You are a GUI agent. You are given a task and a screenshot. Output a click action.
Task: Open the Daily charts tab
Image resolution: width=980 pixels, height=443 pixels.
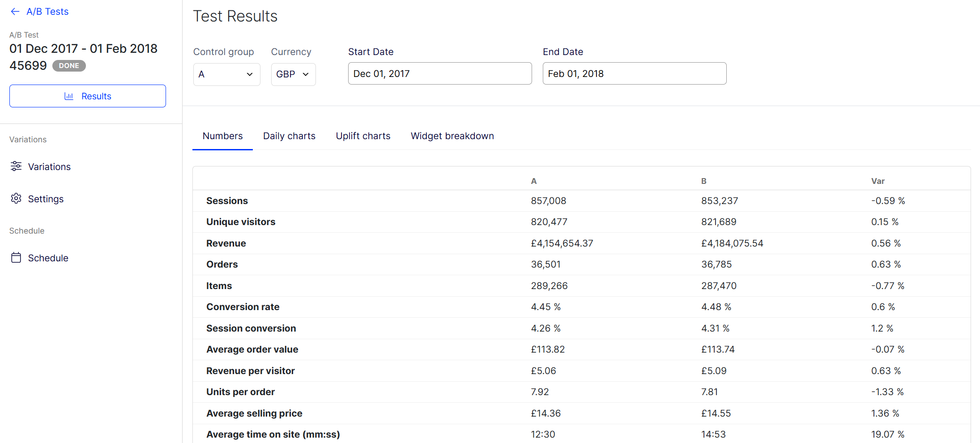tap(289, 136)
